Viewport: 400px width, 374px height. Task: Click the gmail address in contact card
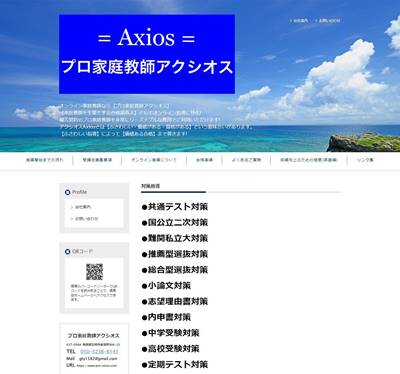(98, 359)
